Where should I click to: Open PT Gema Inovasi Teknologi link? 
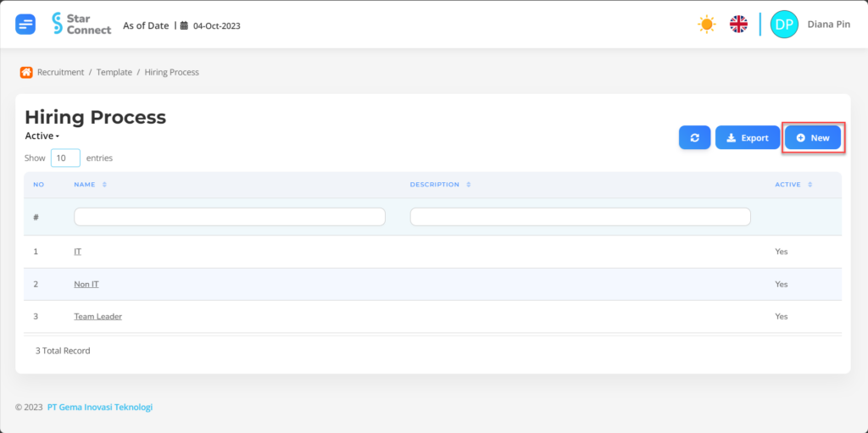[x=100, y=407]
